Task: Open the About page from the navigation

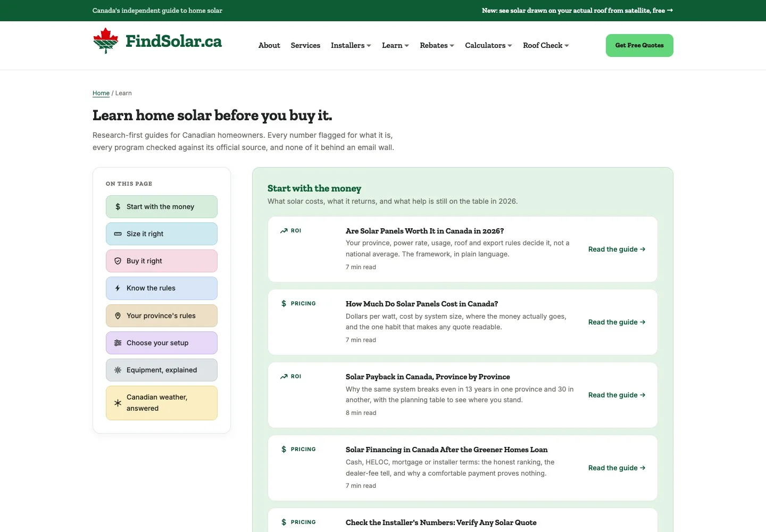Action: tap(269, 46)
